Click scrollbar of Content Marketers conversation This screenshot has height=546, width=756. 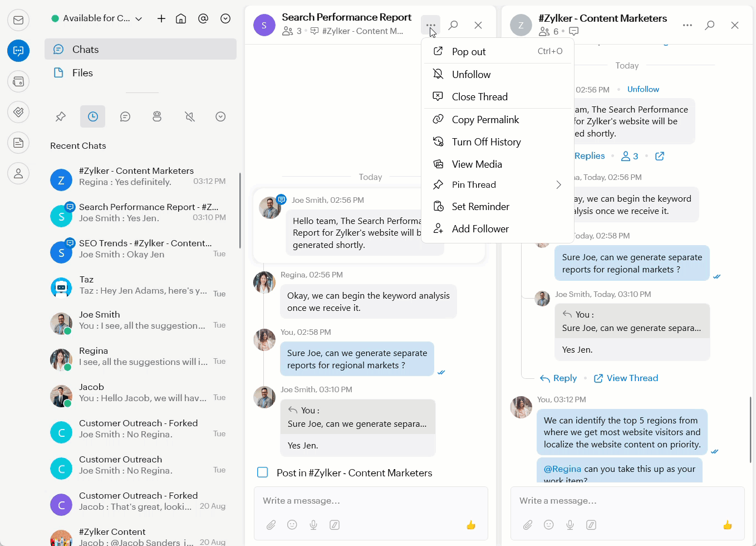coord(750,430)
